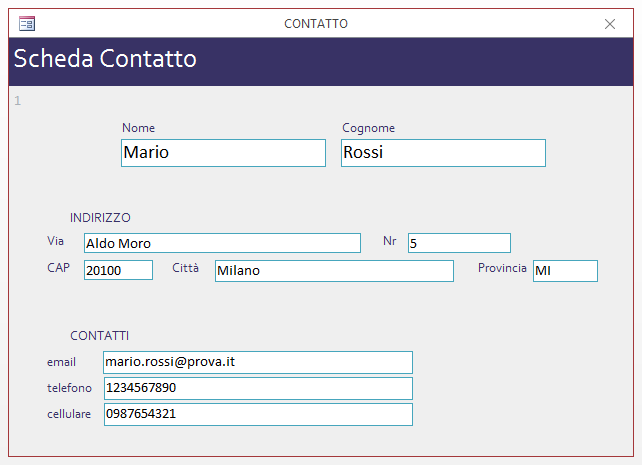Select the CAP field with 20100
642x465 pixels.
(x=118, y=270)
